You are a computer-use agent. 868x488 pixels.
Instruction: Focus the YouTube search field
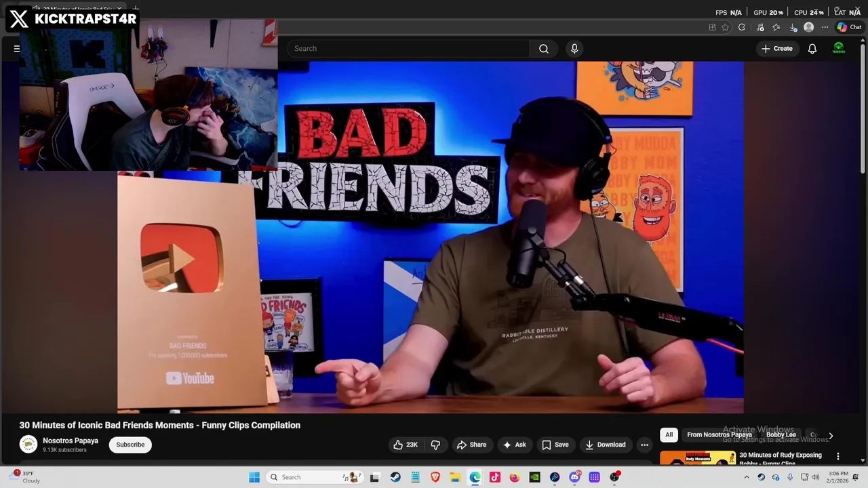click(408, 49)
